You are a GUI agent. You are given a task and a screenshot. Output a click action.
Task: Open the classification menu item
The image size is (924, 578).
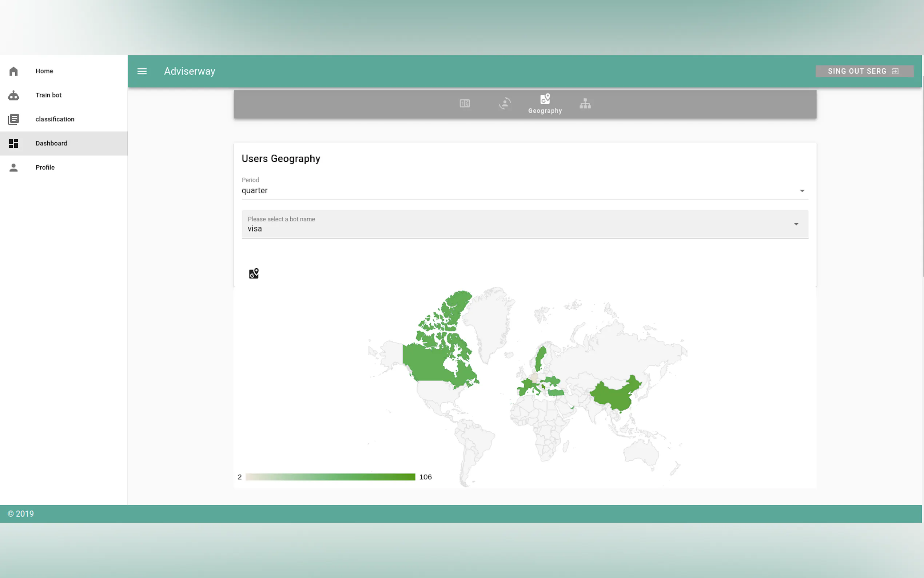point(55,119)
